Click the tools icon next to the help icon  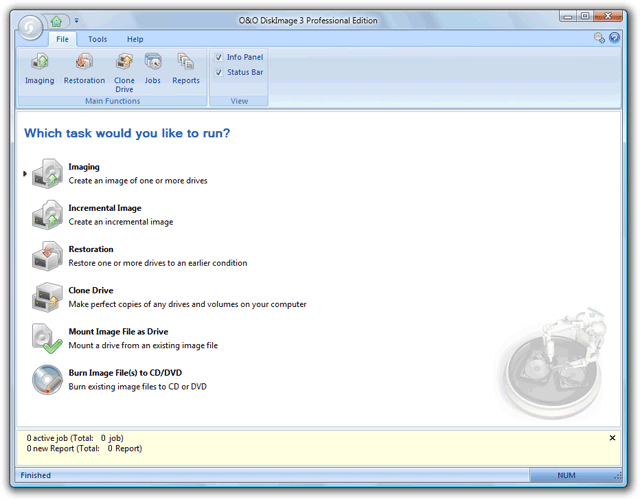pos(599,38)
